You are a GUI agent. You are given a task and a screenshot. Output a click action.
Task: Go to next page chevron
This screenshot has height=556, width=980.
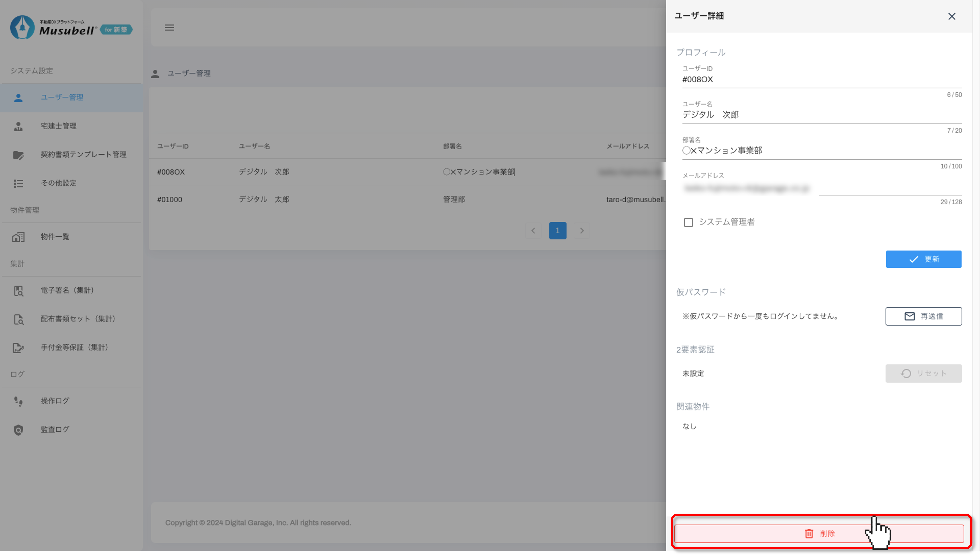click(x=582, y=231)
